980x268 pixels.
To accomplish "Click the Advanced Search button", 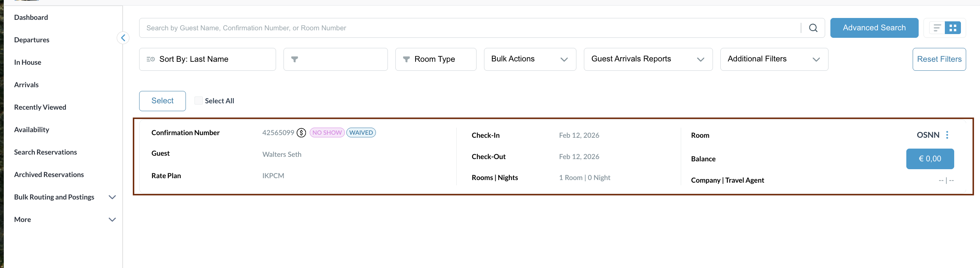I will tap(874, 28).
